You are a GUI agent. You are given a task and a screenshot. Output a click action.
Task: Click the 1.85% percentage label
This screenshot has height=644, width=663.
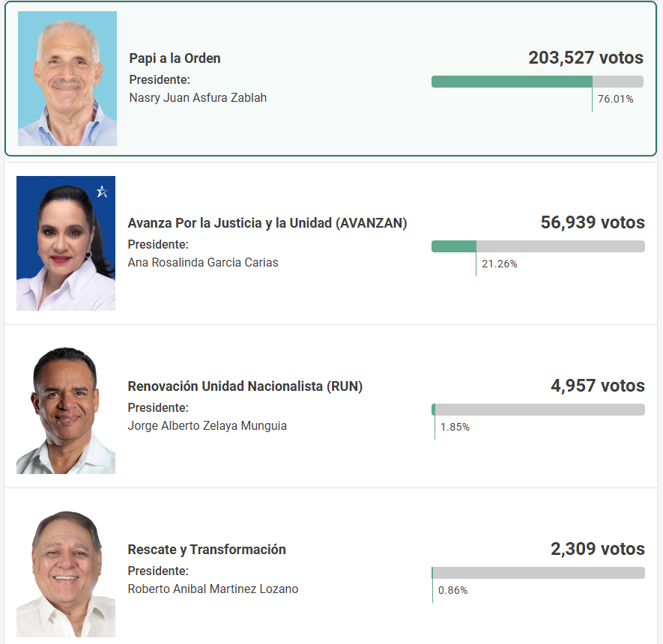(x=455, y=428)
